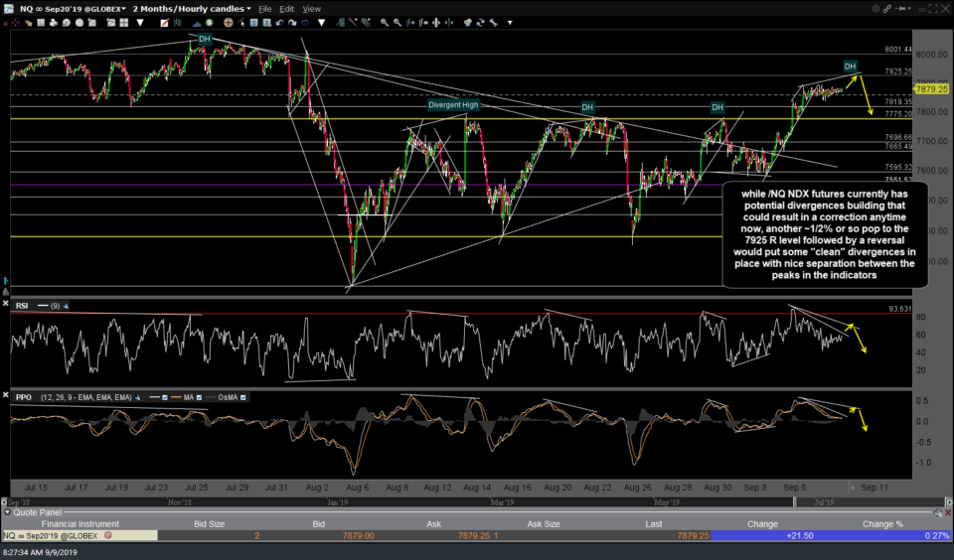Select the trendline drawing tool
Image resolution: width=954 pixels, height=560 pixels.
tap(353, 23)
